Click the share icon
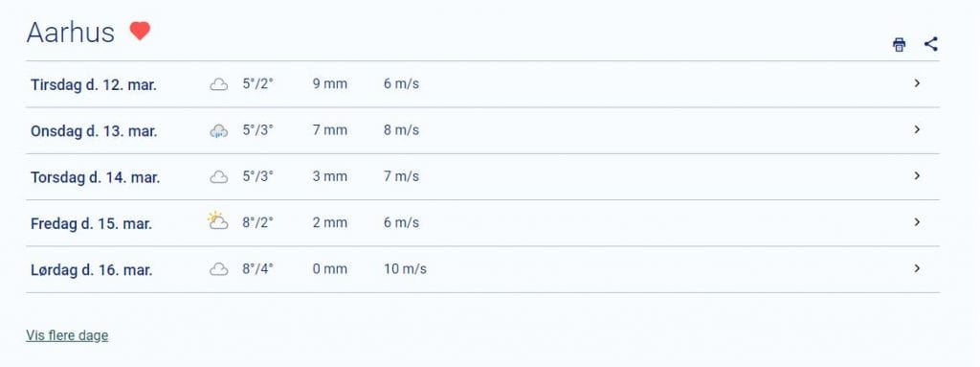This screenshot has height=367, width=980. point(930,44)
